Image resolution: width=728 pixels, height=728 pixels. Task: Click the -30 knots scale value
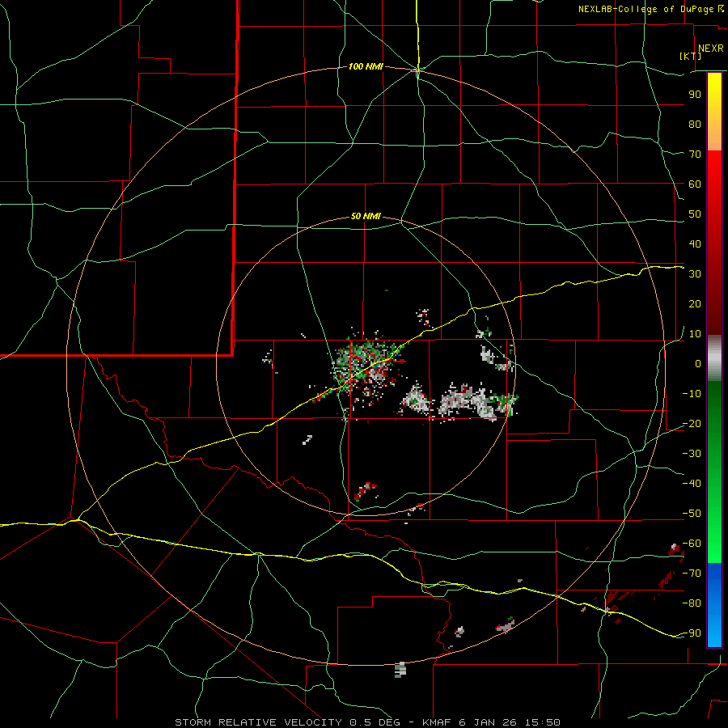[x=692, y=454]
